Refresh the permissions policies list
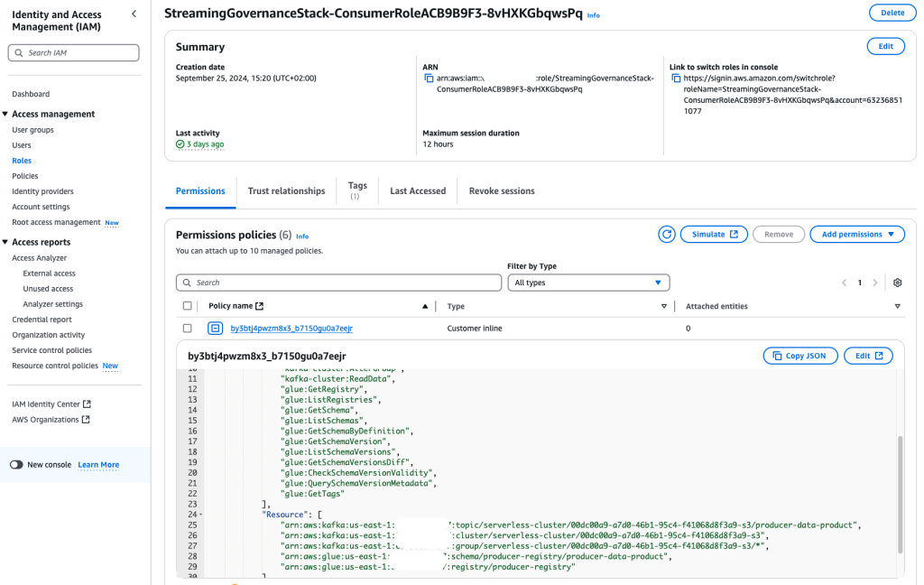Image resolution: width=924 pixels, height=585 pixels. tap(667, 234)
